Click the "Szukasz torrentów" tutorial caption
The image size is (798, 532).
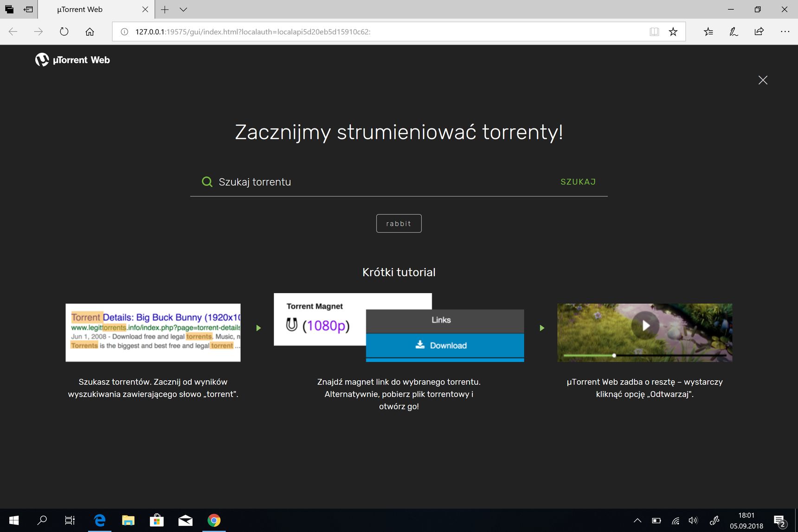pos(153,388)
